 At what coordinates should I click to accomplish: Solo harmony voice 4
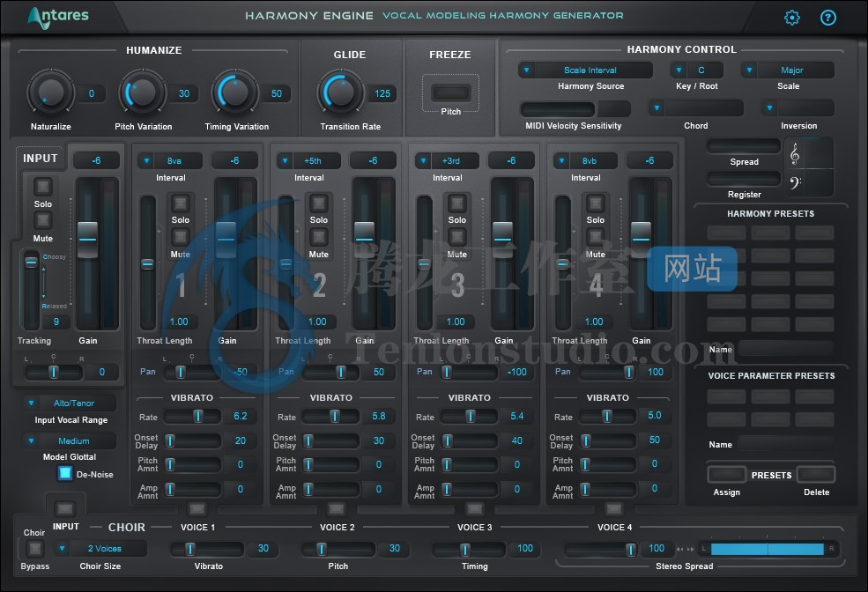tap(595, 203)
